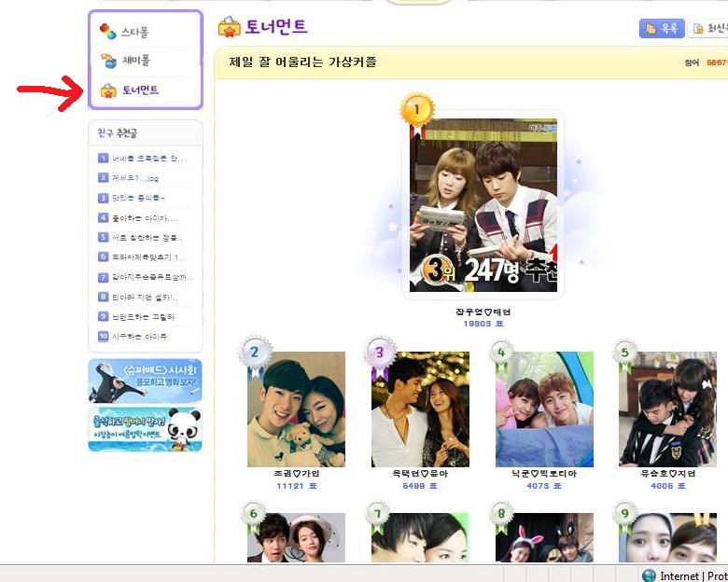Open the 조권♡가인 couple photo

tap(296, 409)
